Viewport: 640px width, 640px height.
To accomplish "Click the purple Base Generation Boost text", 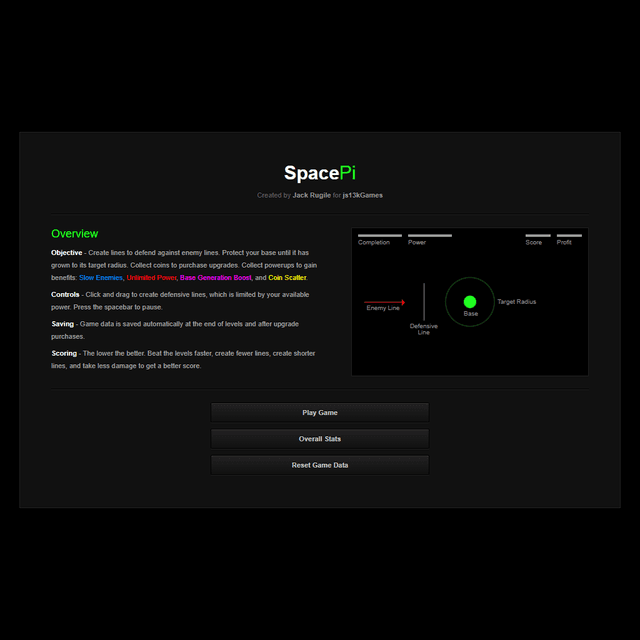I will coord(215,277).
